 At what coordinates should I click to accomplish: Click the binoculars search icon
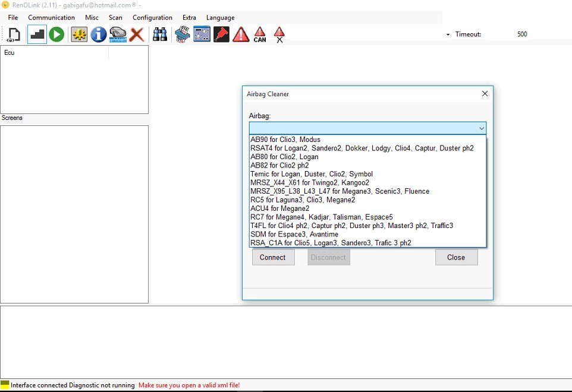point(160,34)
